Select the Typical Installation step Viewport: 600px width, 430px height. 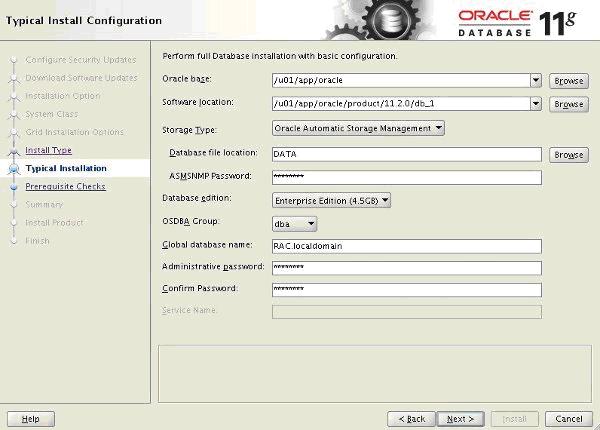(66, 168)
